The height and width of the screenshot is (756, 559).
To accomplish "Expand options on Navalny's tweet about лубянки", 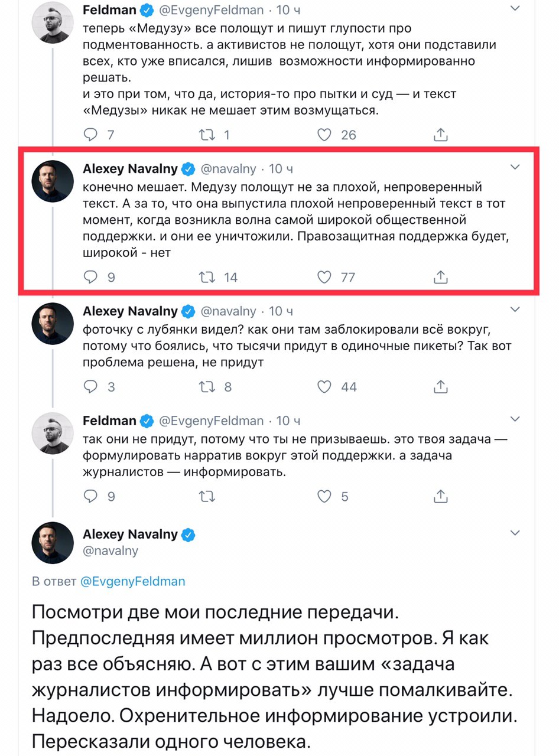I will pos(515,309).
